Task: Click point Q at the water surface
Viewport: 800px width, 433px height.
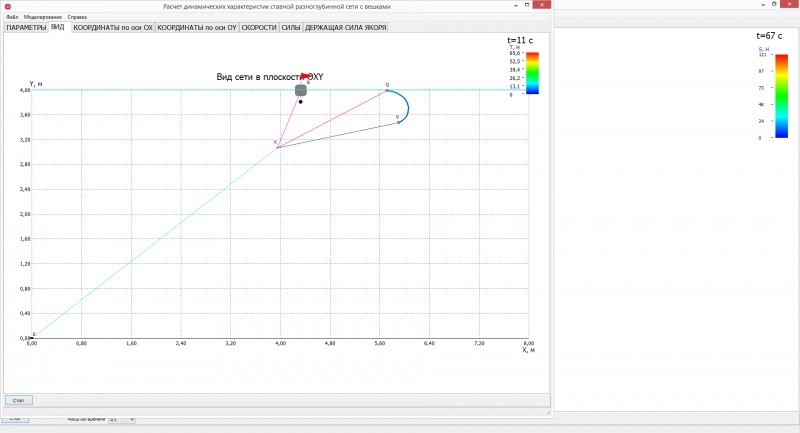Action: pos(387,90)
